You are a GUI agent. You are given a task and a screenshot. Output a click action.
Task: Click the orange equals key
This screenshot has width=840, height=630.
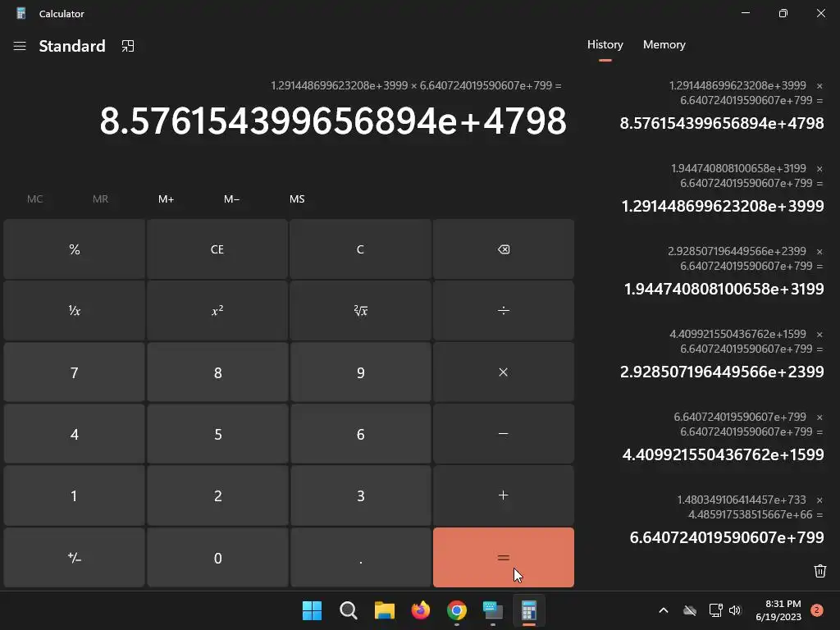click(504, 557)
